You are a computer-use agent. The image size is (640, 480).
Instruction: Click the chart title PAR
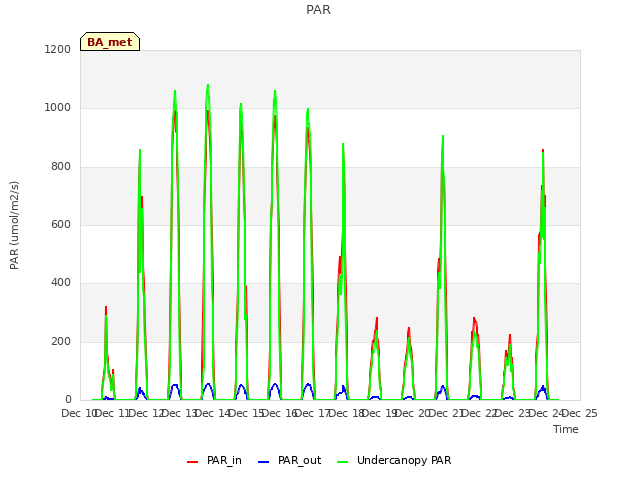[x=318, y=9]
